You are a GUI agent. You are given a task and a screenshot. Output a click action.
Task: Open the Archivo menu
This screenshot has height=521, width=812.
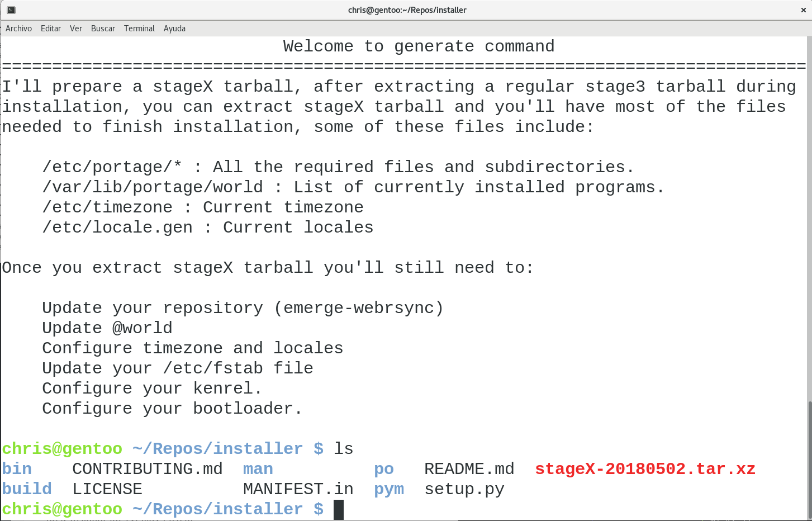coord(18,29)
